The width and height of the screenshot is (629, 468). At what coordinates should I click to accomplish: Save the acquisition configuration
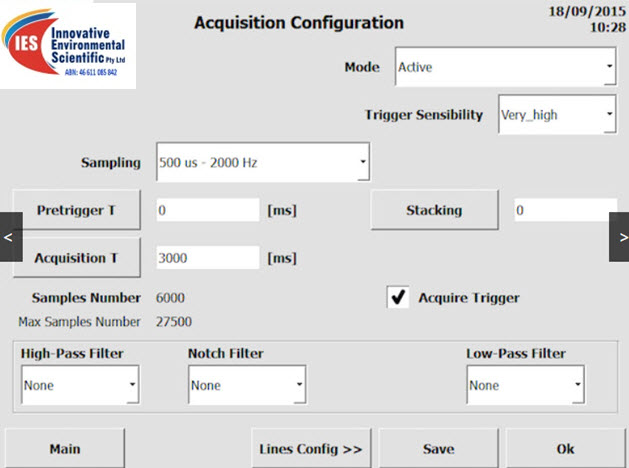click(x=438, y=448)
